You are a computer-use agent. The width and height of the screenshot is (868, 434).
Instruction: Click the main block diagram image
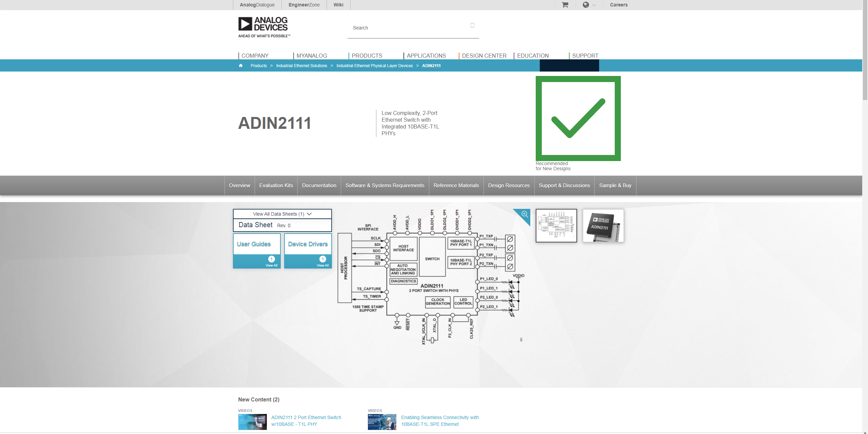pyautogui.click(x=431, y=276)
